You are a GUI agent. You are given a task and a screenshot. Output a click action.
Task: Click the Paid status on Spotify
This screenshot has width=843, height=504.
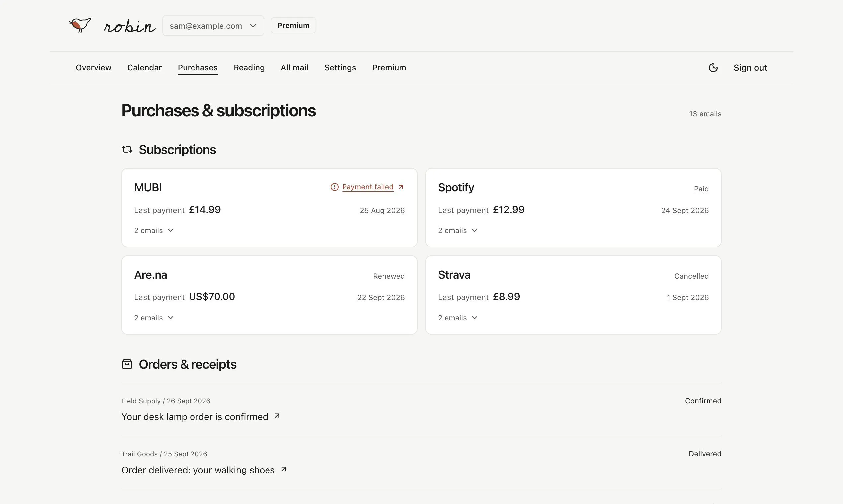(x=701, y=189)
